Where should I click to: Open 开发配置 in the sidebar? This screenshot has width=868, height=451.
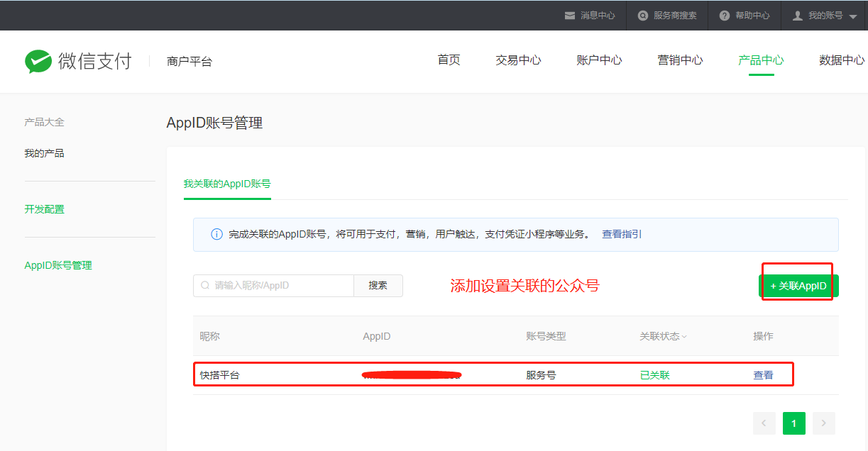(x=44, y=209)
